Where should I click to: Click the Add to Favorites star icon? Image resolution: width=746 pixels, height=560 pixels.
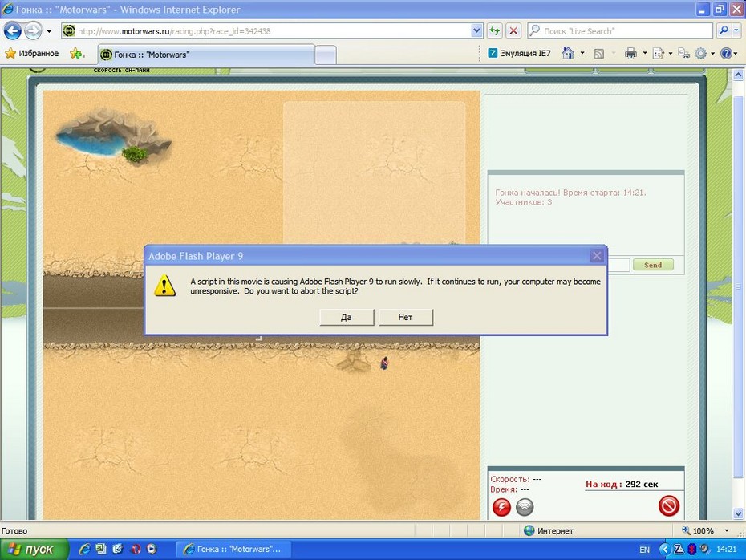click(x=76, y=54)
